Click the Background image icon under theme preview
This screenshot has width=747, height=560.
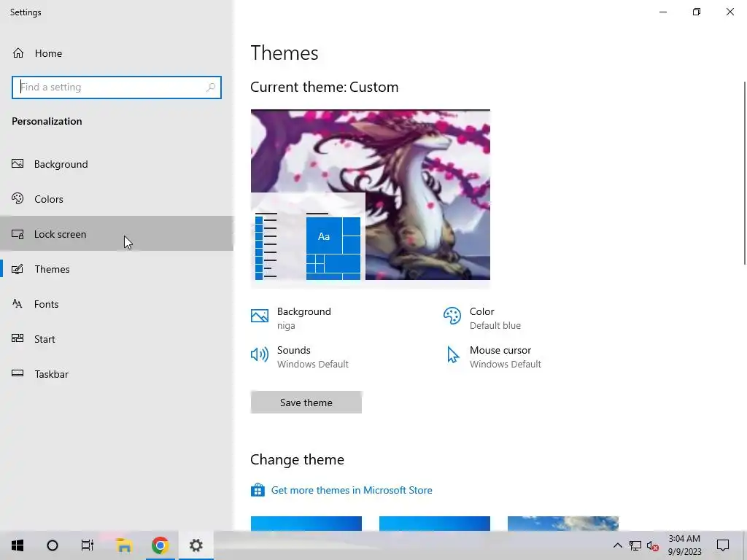click(260, 316)
